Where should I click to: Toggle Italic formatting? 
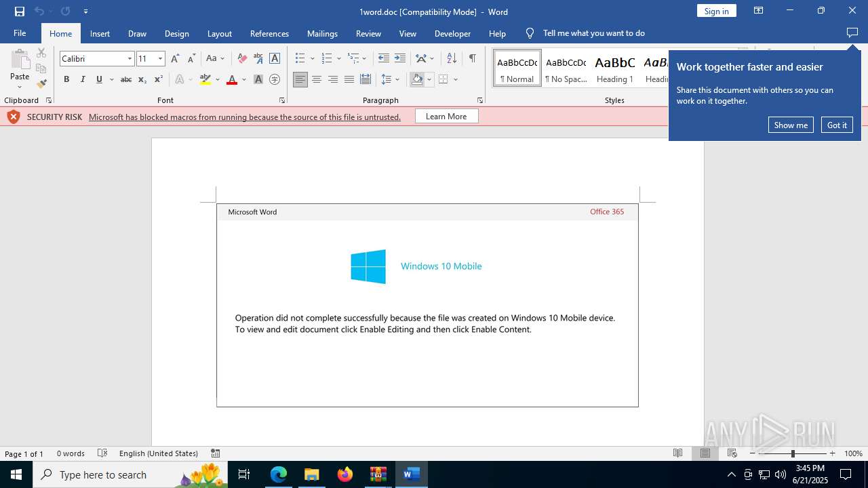[x=83, y=79]
